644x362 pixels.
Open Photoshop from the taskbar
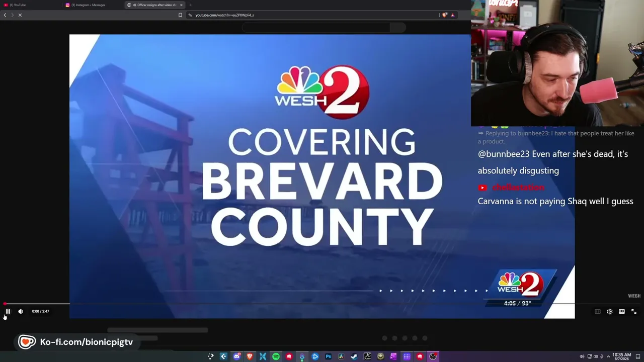328,356
